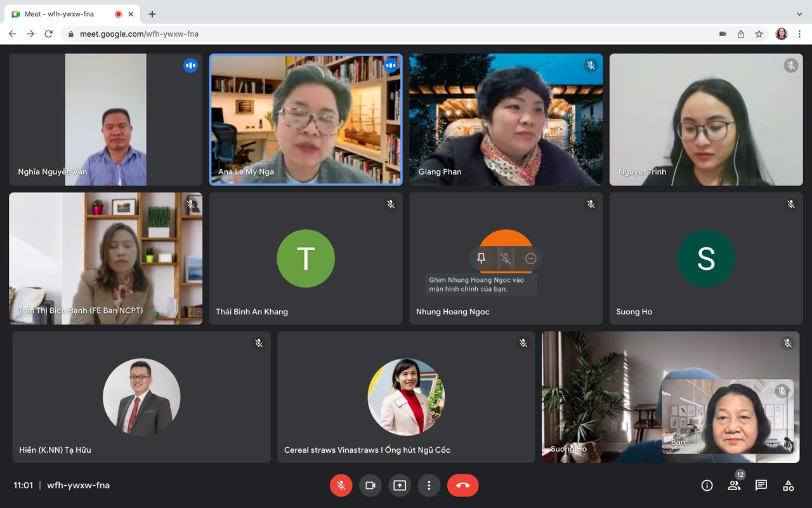This screenshot has width=812, height=508.
Task: Leave the call with the red hang-up button
Action: (x=463, y=485)
